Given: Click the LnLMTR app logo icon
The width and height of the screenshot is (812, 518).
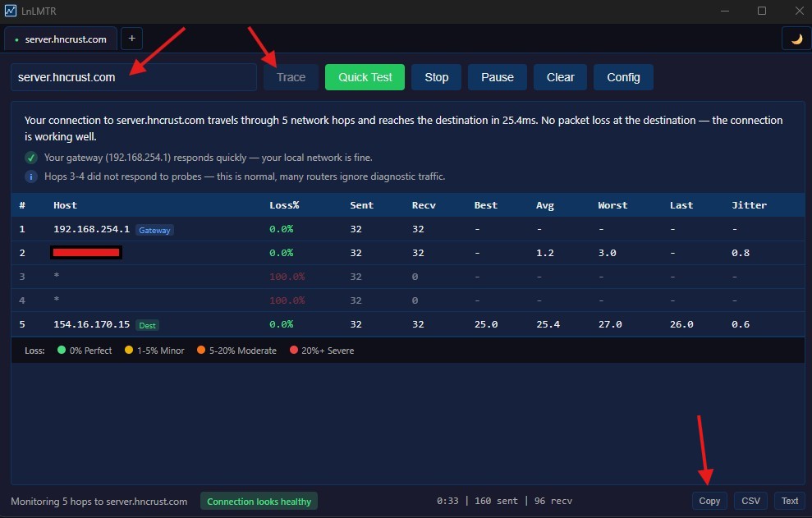Looking at the screenshot, I should tap(11, 11).
